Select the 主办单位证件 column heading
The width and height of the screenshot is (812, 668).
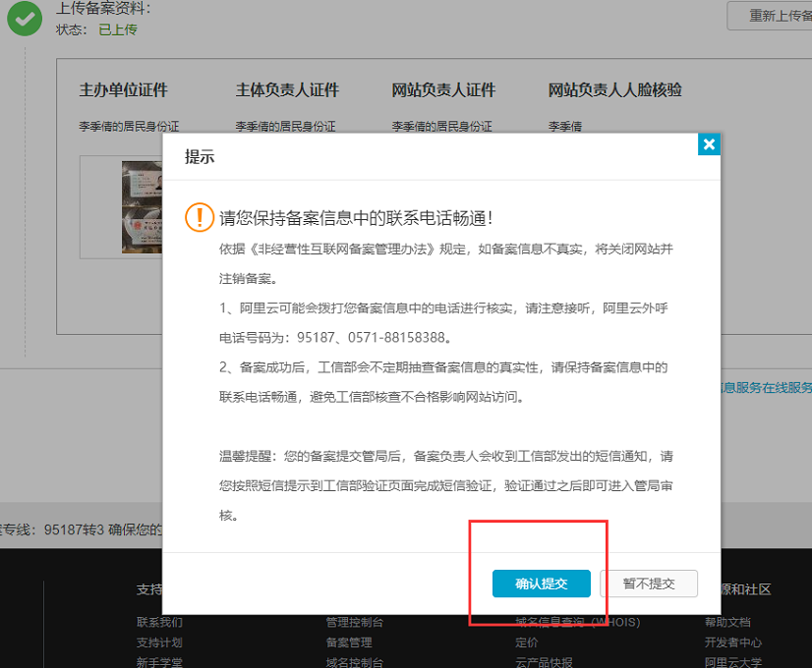123,90
